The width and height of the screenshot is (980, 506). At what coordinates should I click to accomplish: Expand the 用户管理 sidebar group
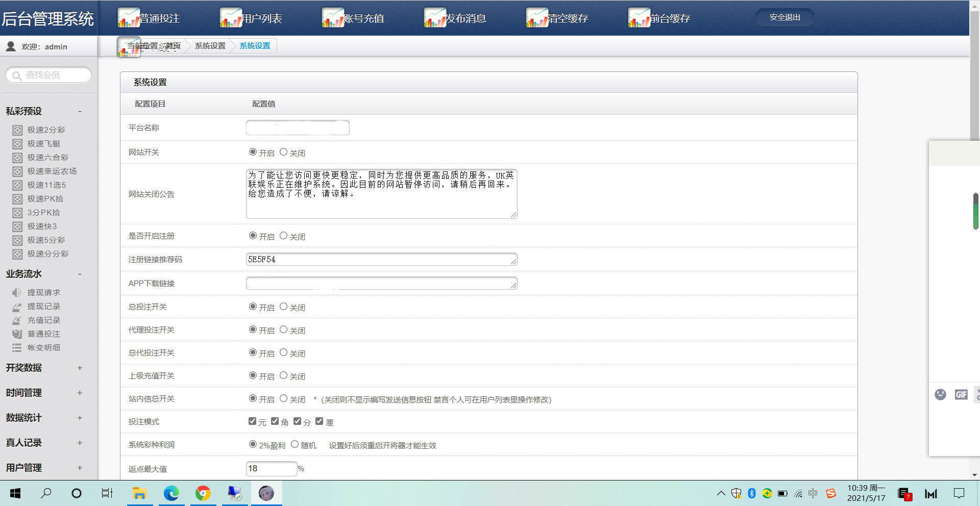point(80,468)
